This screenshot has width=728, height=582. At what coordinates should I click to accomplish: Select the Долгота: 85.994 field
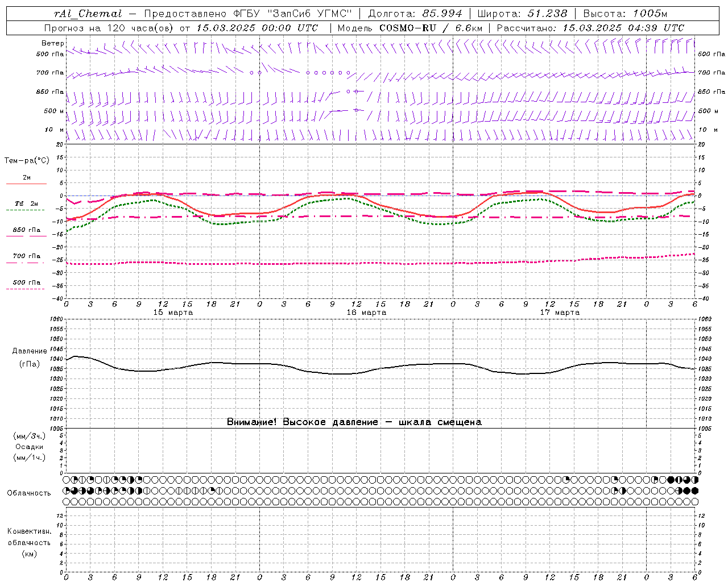tap(415, 14)
